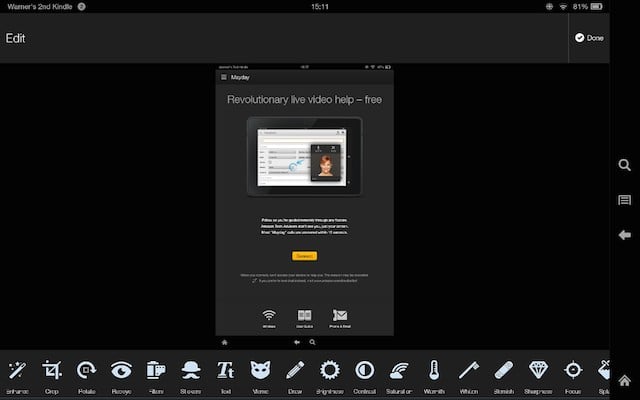Screen dimensions: 640x400
Task: Tap Done to finish editing
Action: pos(589,38)
